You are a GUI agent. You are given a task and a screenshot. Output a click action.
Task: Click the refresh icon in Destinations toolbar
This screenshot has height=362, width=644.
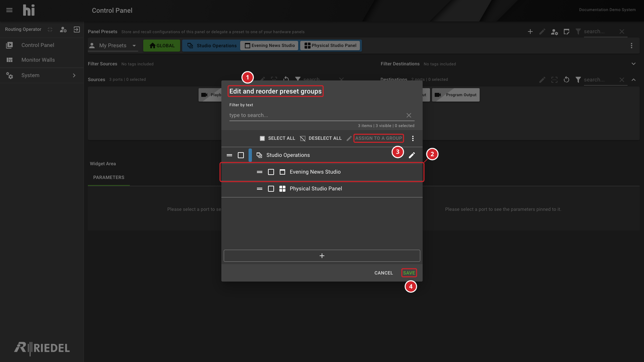(x=567, y=80)
